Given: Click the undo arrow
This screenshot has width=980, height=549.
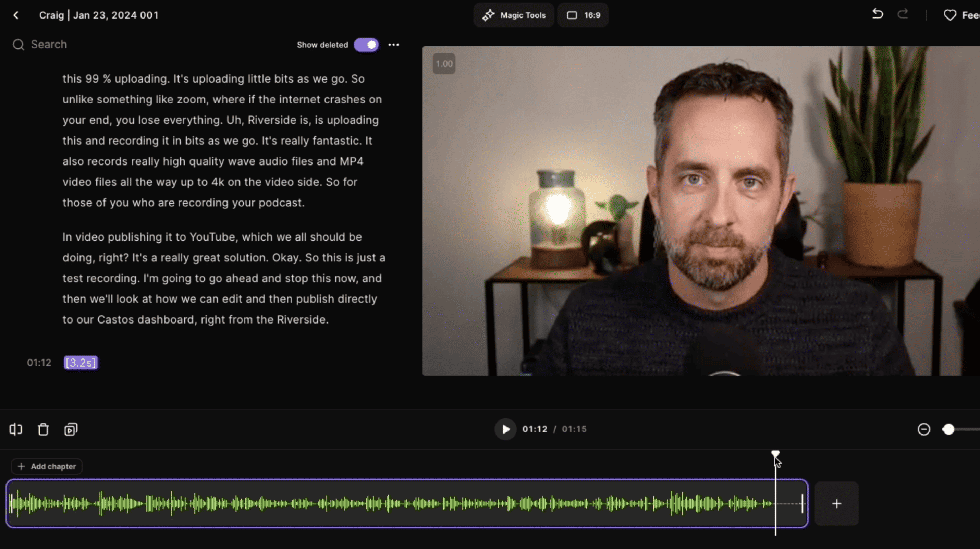Looking at the screenshot, I should click(x=877, y=14).
